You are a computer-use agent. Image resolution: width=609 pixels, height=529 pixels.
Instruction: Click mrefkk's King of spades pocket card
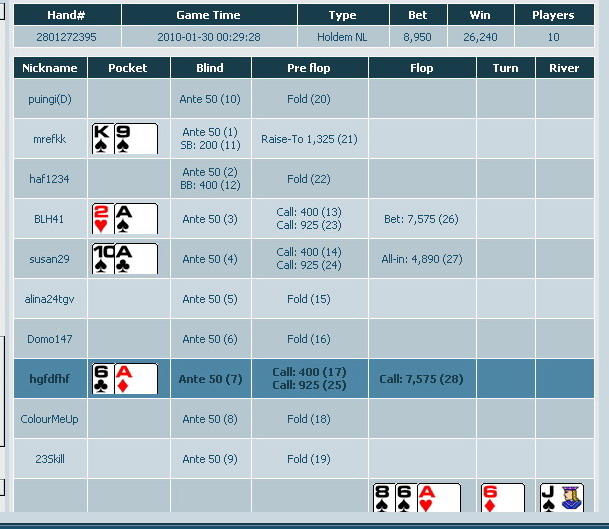pos(103,139)
